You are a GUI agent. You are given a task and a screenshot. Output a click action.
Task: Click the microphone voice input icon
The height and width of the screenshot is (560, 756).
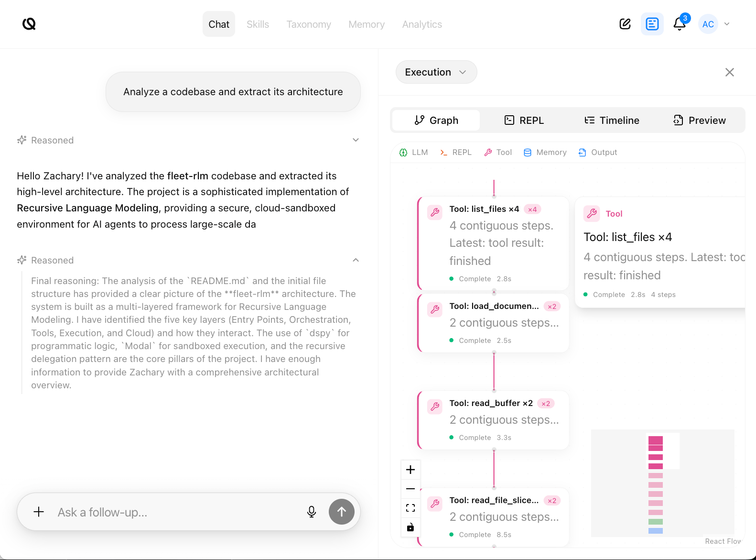pyautogui.click(x=312, y=512)
